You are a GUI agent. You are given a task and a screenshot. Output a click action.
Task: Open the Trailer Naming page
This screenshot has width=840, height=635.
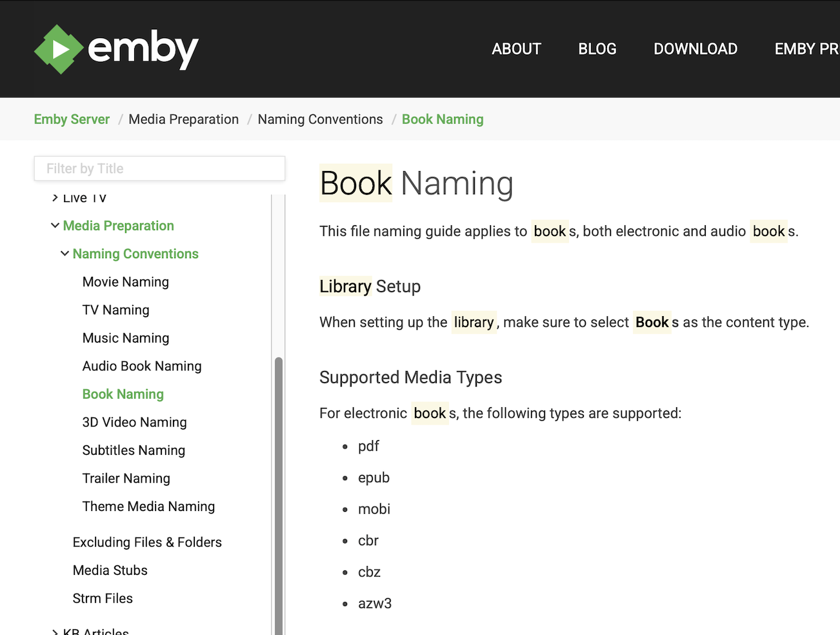126,478
